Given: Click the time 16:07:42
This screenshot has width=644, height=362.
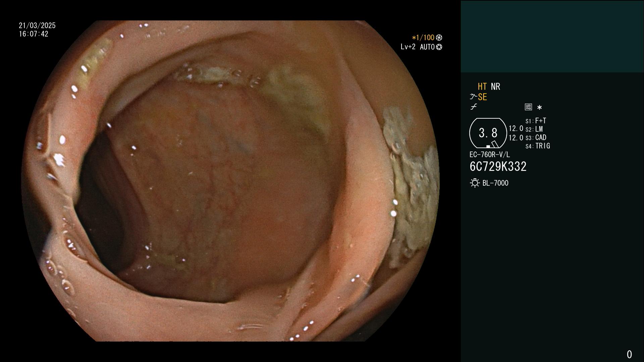Looking at the screenshot, I should pyautogui.click(x=34, y=34).
